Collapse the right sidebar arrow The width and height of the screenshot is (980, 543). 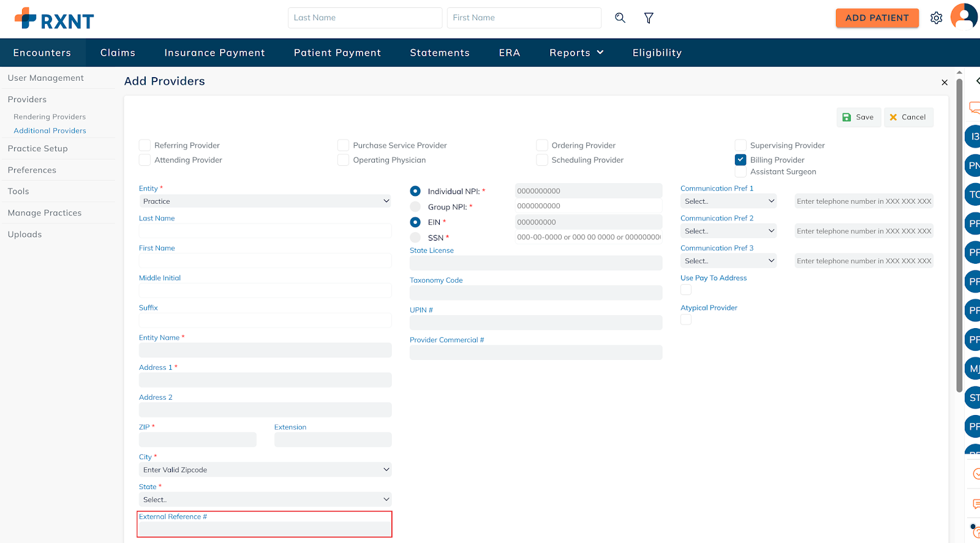point(977,81)
